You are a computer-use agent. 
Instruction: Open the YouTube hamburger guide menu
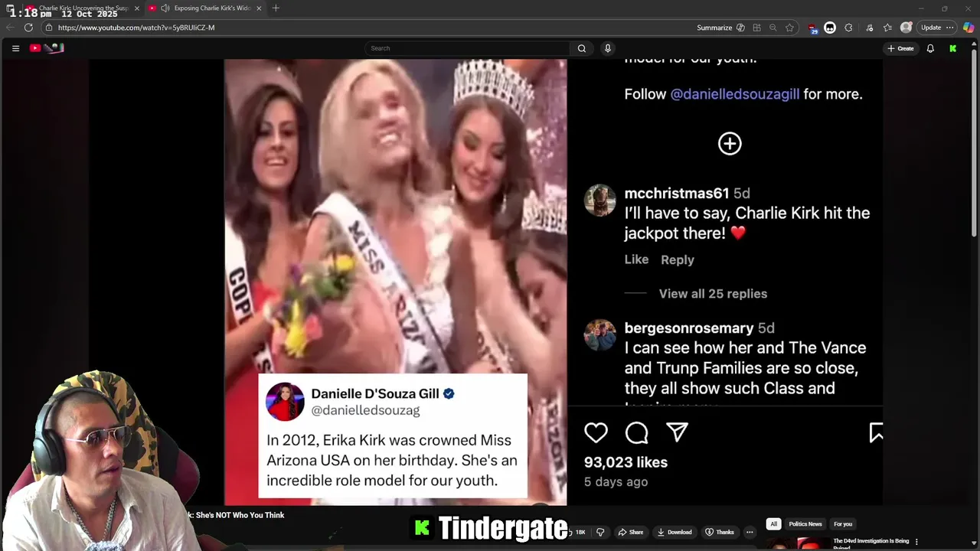tap(15, 48)
